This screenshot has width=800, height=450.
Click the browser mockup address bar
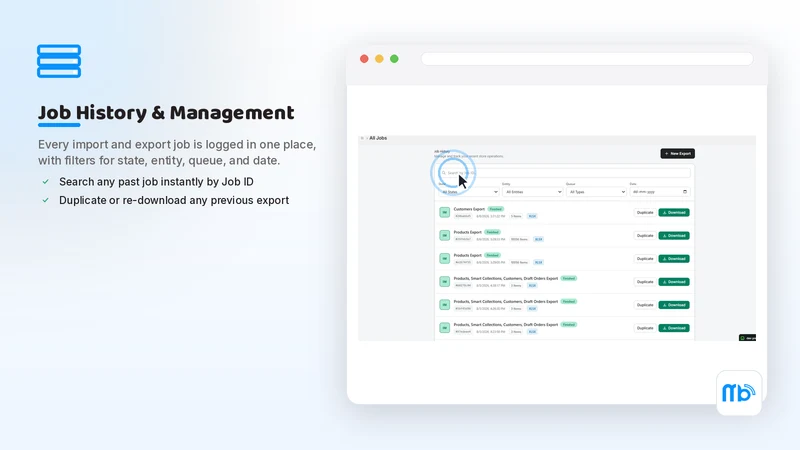[587, 59]
